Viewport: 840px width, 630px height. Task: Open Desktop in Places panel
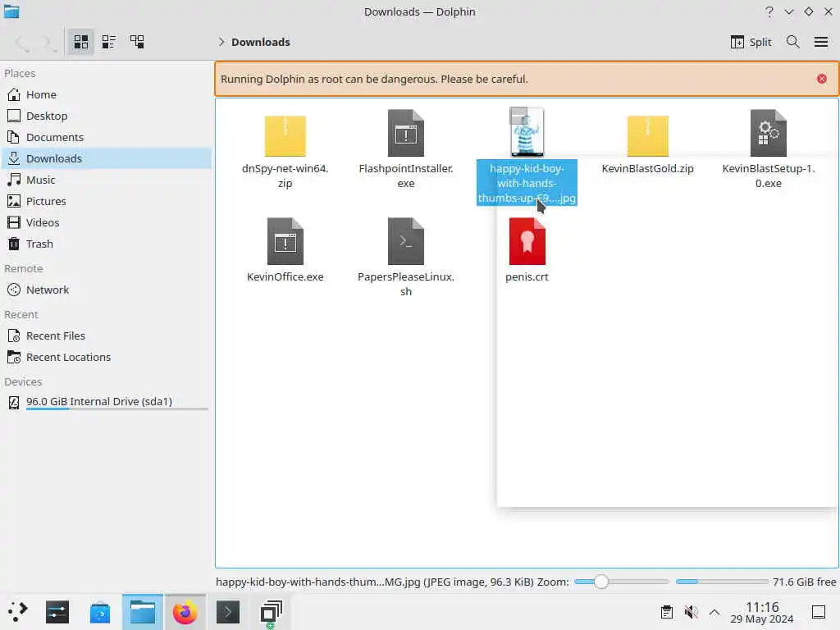point(106,116)
